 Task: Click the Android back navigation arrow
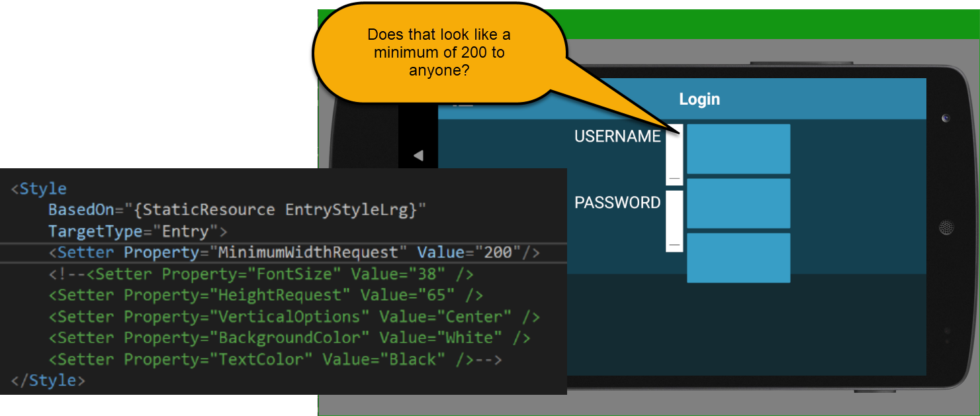(418, 154)
